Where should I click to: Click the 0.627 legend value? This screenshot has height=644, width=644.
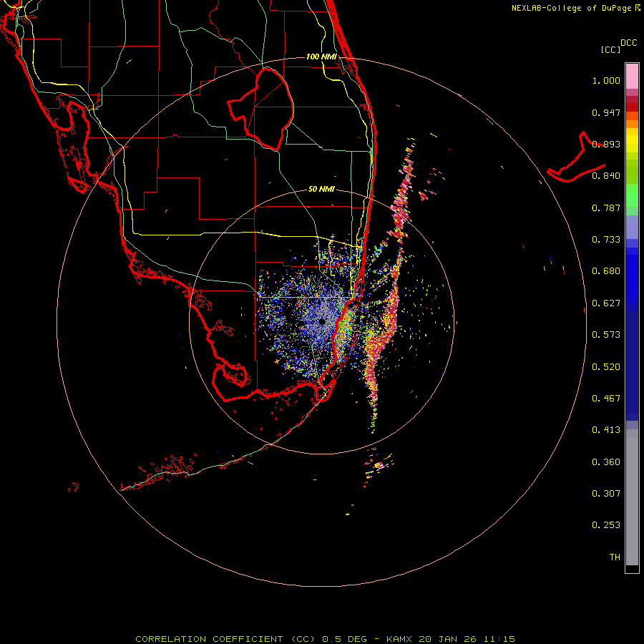(x=606, y=303)
